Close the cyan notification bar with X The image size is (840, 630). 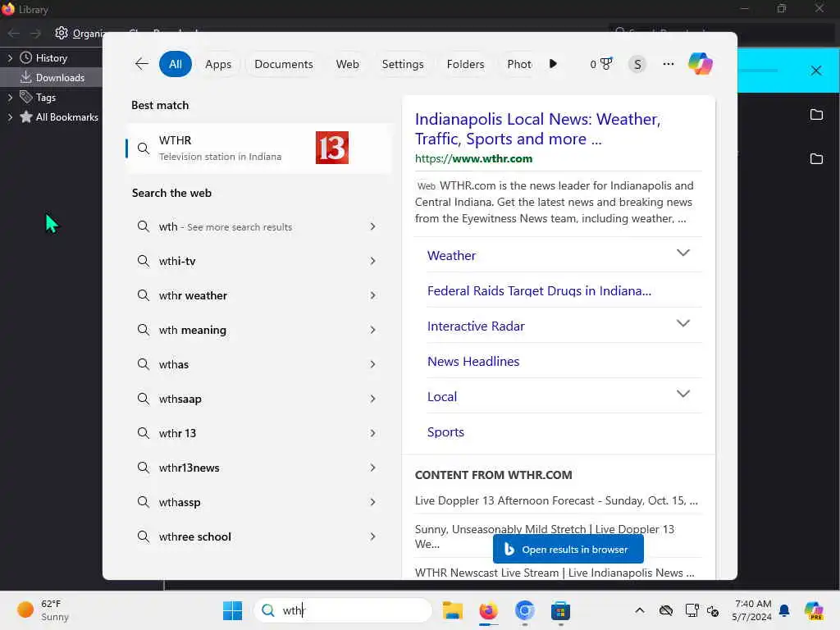tap(816, 71)
